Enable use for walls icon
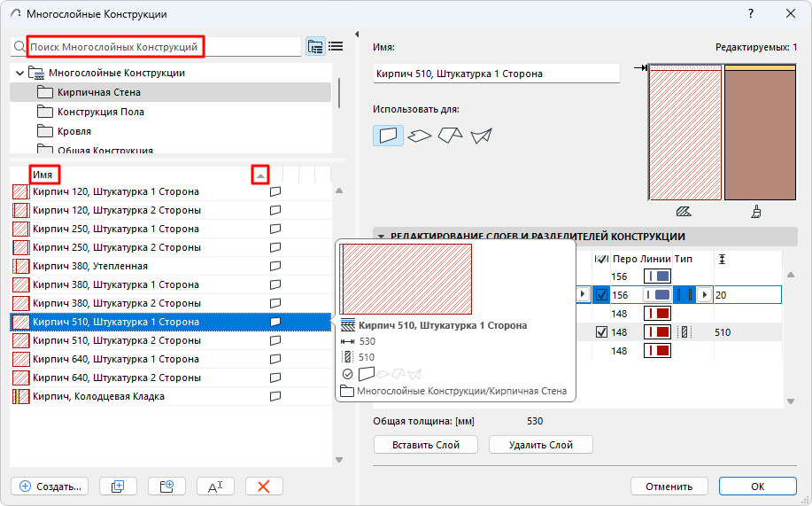 [388, 136]
